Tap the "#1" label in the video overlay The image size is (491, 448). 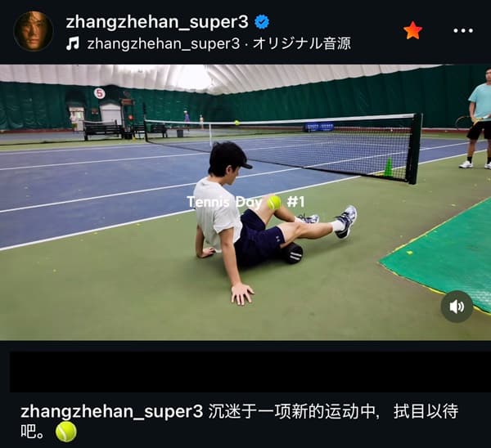coord(295,202)
